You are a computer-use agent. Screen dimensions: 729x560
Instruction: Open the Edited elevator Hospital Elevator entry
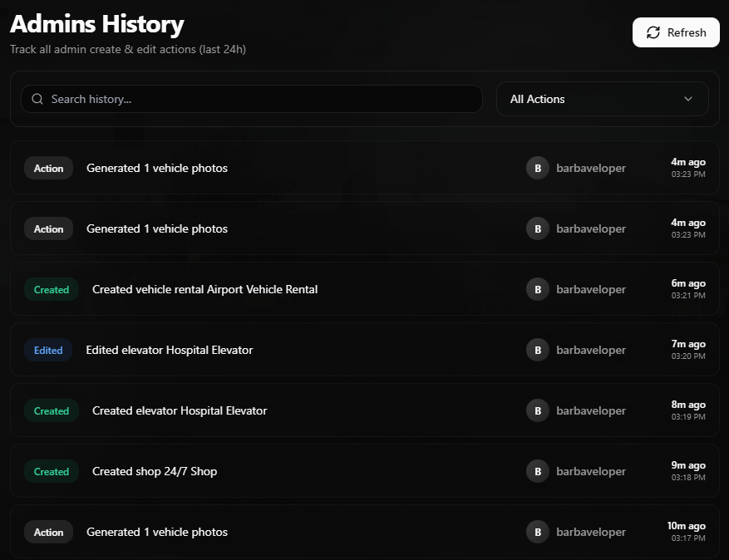pos(170,350)
